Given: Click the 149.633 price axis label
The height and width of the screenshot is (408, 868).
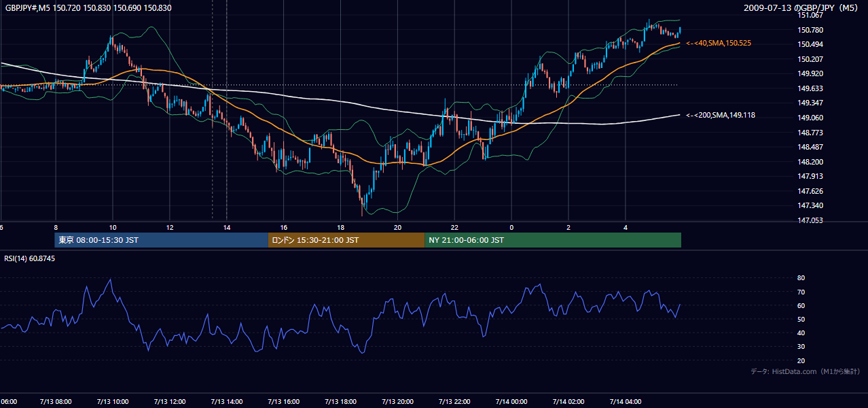Looking at the screenshot, I should click(810, 88).
